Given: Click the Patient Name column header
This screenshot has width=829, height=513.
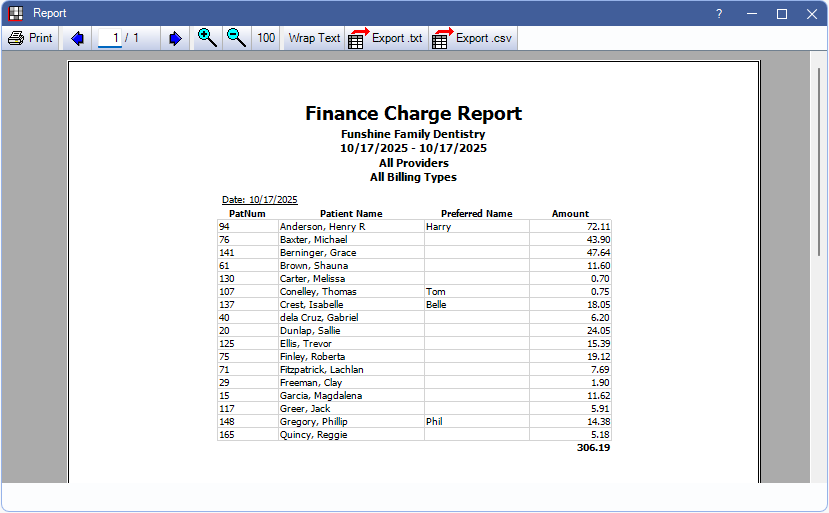Looking at the screenshot, I should pos(351,213).
